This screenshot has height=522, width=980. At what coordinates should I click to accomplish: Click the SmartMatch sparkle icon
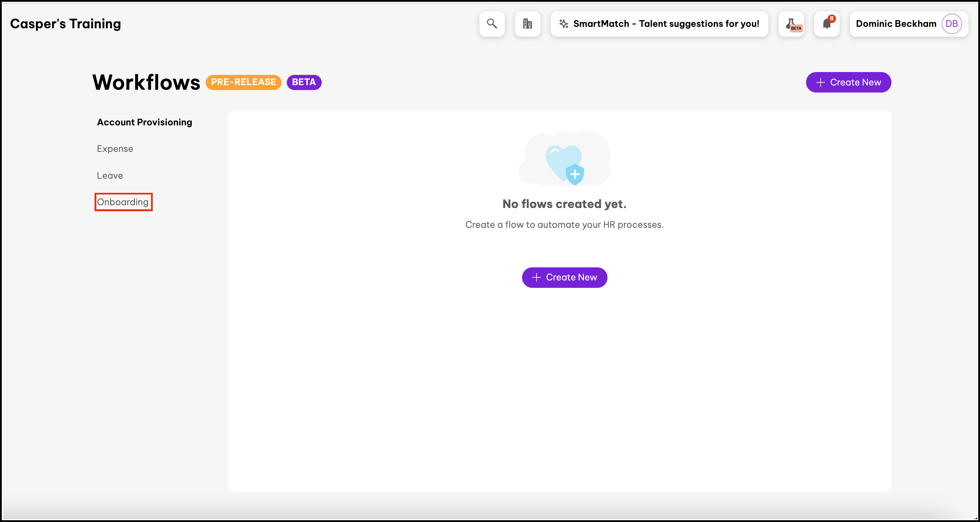pyautogui.click(x=563, y=24)
